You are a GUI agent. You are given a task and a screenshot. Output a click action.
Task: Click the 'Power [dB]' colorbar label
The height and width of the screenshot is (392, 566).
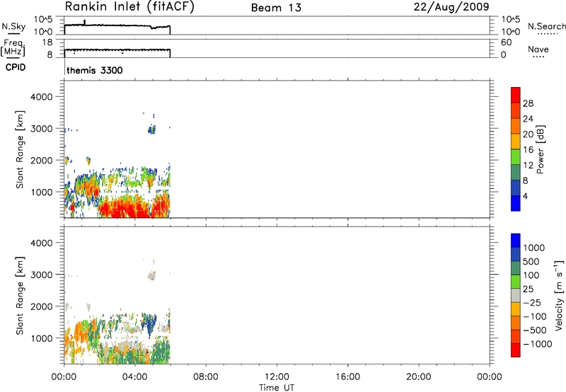tap(541, 149)
